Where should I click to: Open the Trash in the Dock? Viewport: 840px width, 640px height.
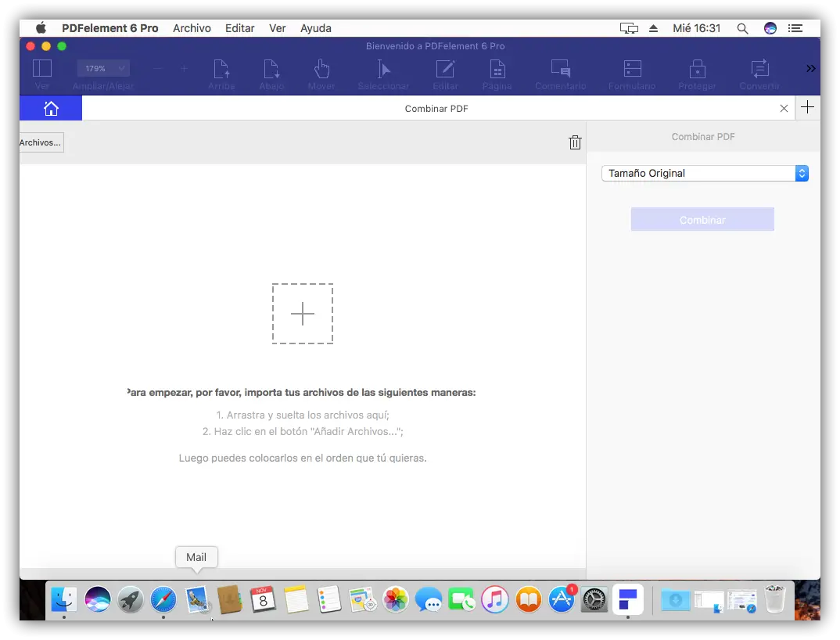click(774, 599)
